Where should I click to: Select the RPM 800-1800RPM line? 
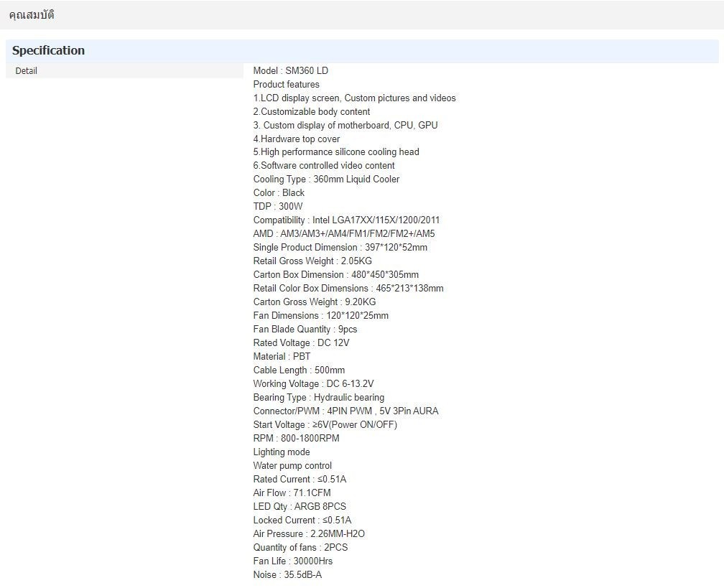click(296, 439)
